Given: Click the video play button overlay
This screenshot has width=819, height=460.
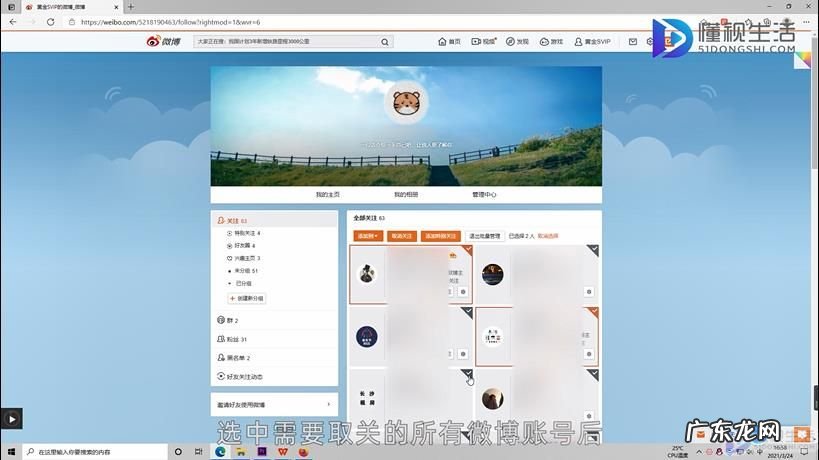Looking at the screenshot, I should coord(11,419).
